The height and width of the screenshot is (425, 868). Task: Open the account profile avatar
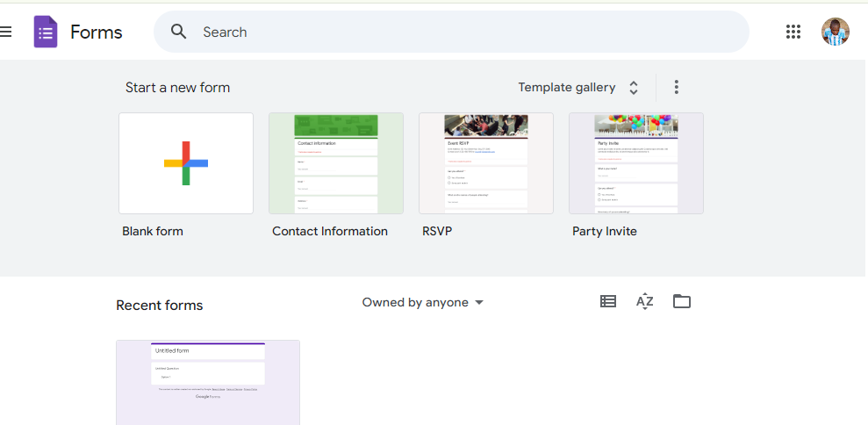coord(835,32)
